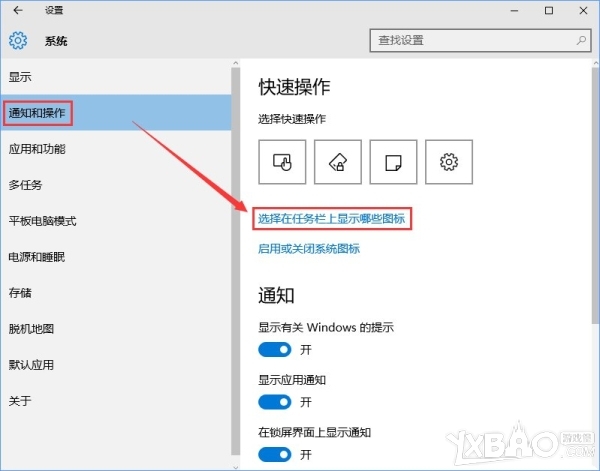Click label 显示有关 Windows 的提示
This screenshot has height=471, width=600.
point(326,328)
